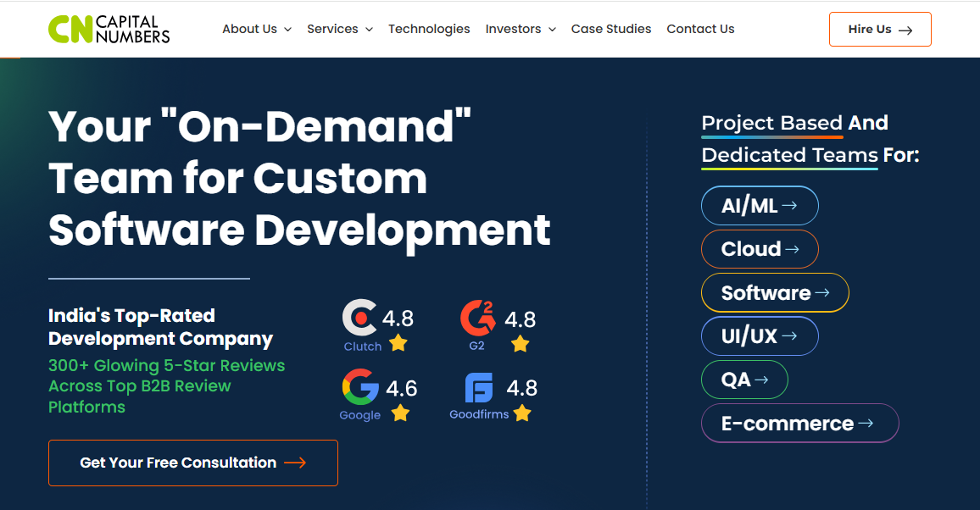Click the 'Project Based And' heading
Viewport: 980px width, 510px height.
(x=794, y=123)
